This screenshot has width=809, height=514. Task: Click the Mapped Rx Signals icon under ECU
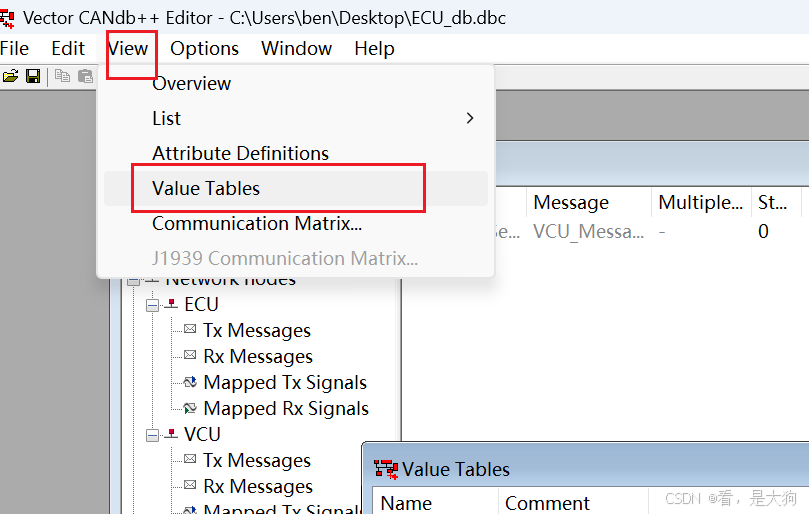(x=190, y=408)
